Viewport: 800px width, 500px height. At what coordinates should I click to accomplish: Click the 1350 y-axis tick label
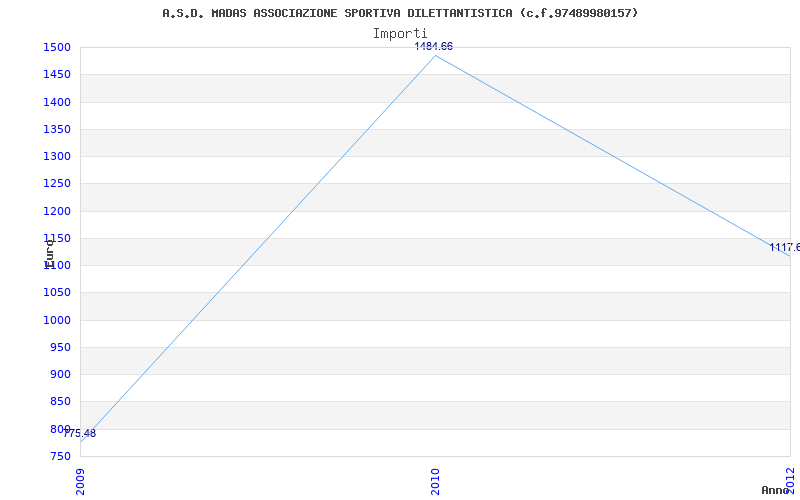click(56, 129)
